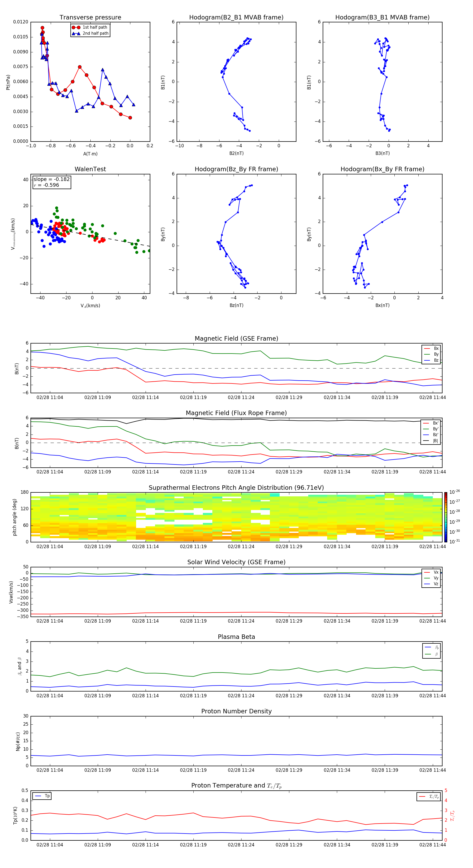Image resolution: width=473 pixels, height=868 pixels.
Task: Select the "r = -0.596" annotation
Action: coord(47,185)
